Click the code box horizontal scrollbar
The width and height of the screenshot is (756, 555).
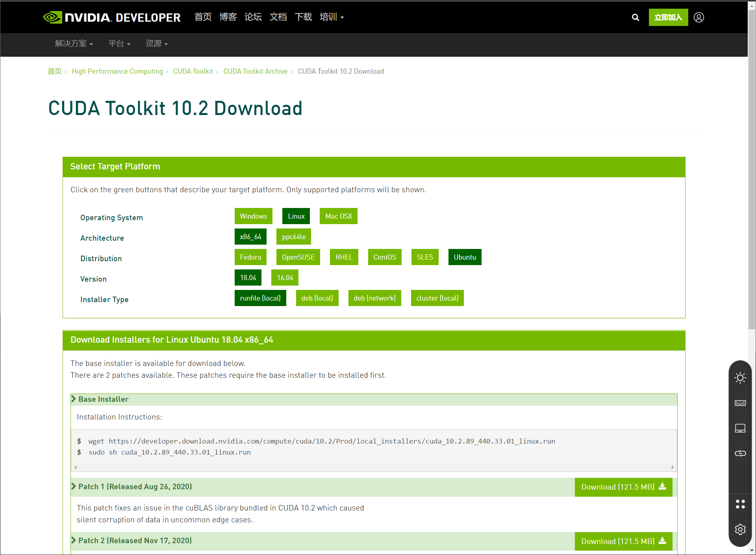tap(374, 467)
